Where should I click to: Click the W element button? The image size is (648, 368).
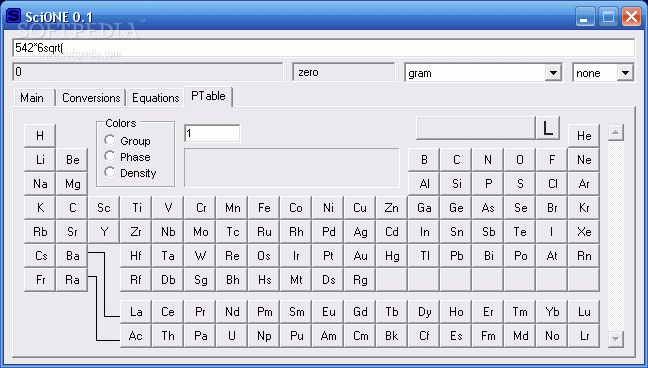[200, 256]
